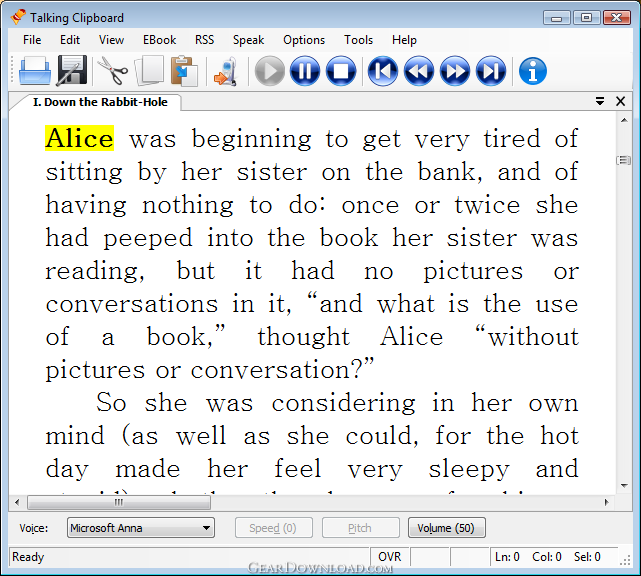
Task: Open the tab list dropdown arrow
Action: tap(600, 101)
